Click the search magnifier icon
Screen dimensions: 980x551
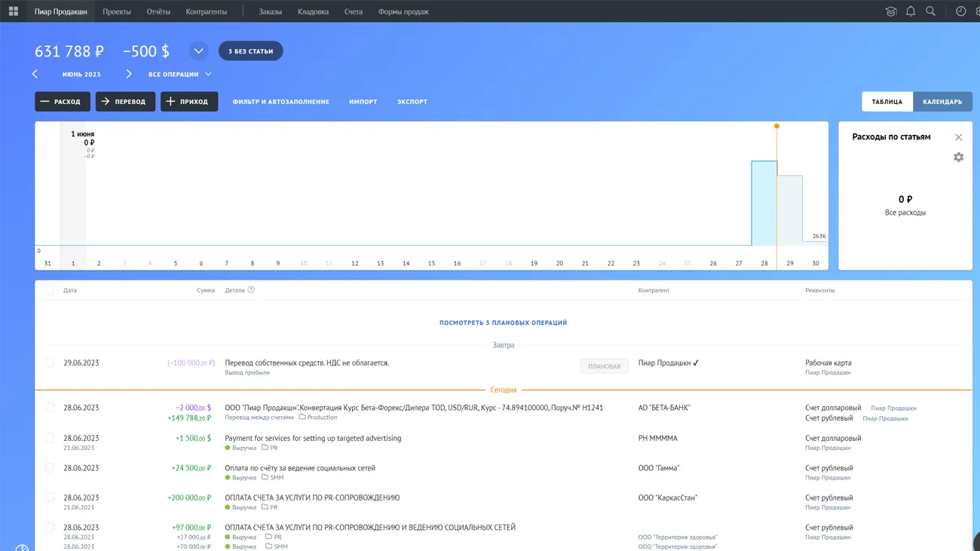pos(931,11)
